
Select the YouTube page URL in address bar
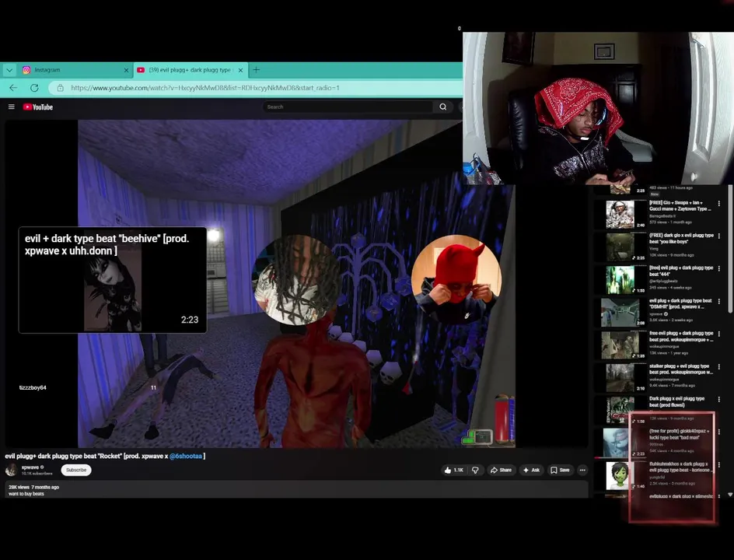pos(205,88)
